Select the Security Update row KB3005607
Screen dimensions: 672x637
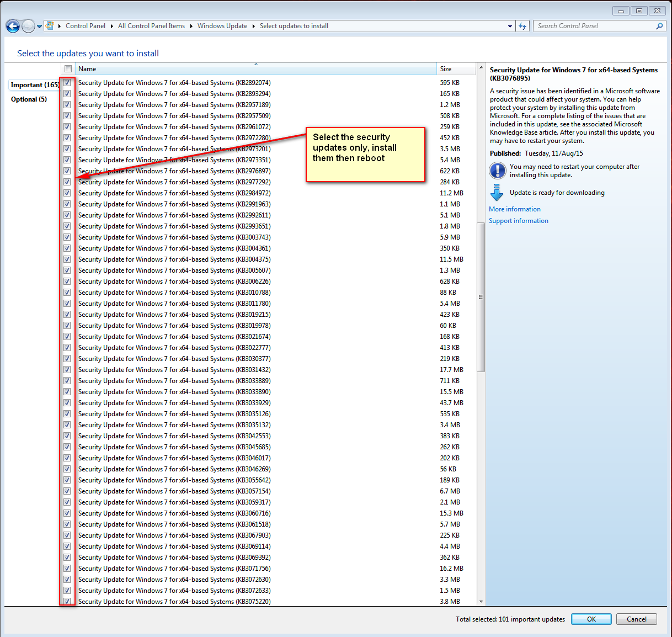(x=269, y=270)
